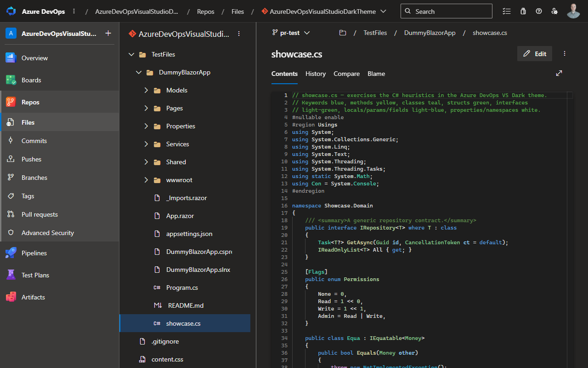Click the plus icon beside project name

(108, 33)
